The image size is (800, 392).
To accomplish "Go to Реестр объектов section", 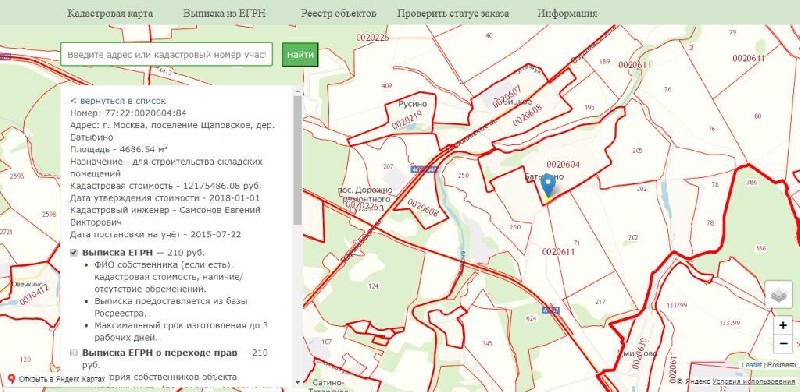I will (338, 13).
